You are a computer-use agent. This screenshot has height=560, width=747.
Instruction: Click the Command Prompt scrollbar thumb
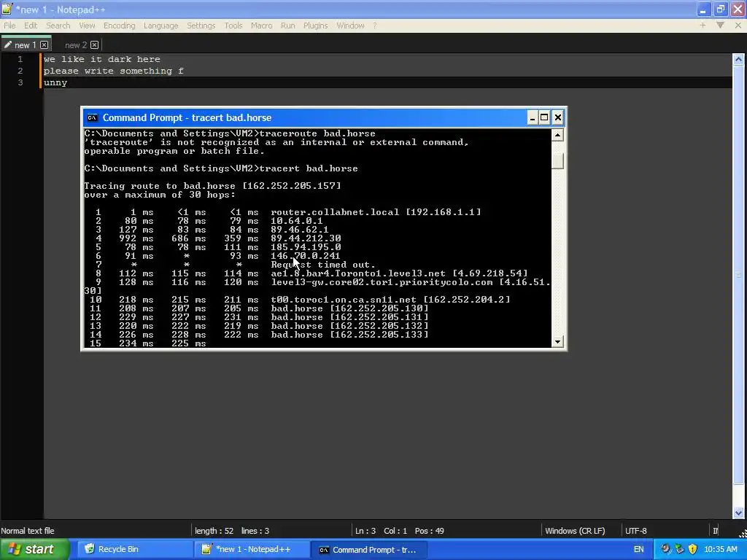click(x=557, y=161)
